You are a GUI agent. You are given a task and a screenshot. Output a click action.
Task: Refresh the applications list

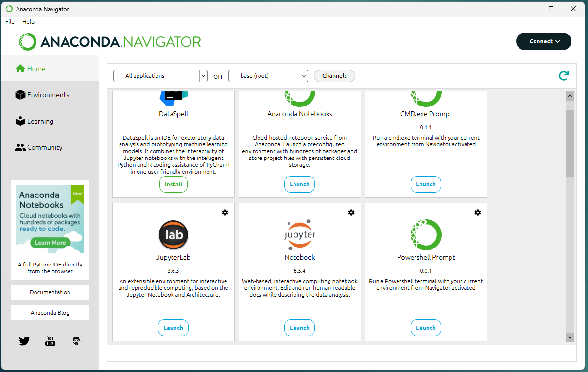tap(564, 76)
